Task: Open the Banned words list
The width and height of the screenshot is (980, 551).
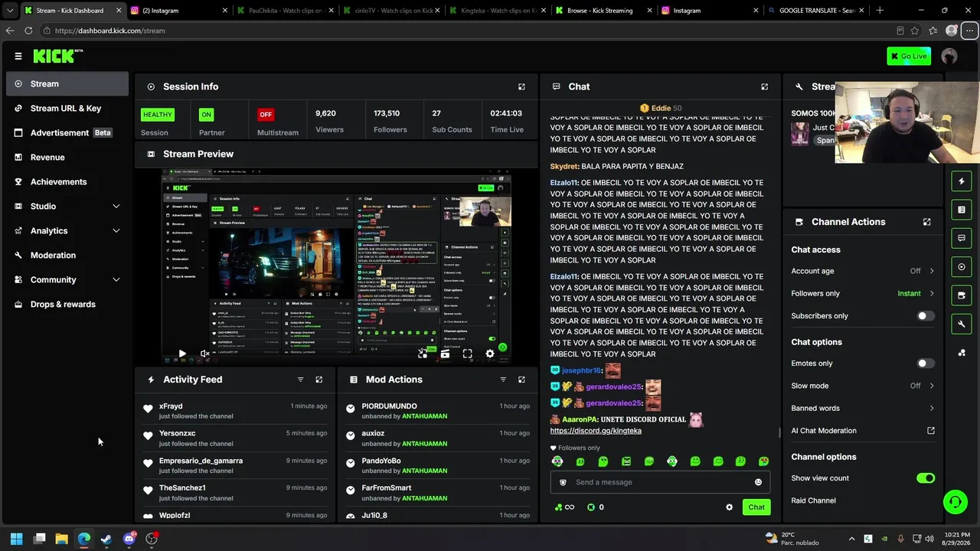Action: point(863,409)
